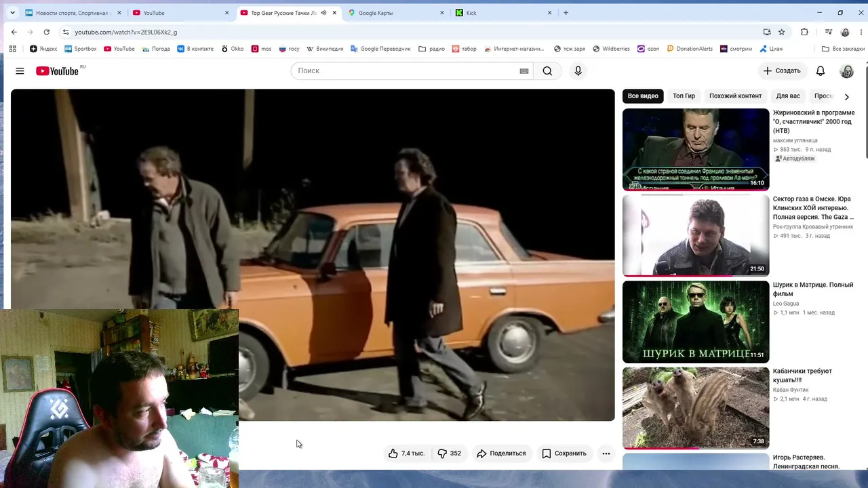This screenshot has width=868, height=488.
Task: Mute the Top Gear tab audio icon
Action: (x=323, y=13)
